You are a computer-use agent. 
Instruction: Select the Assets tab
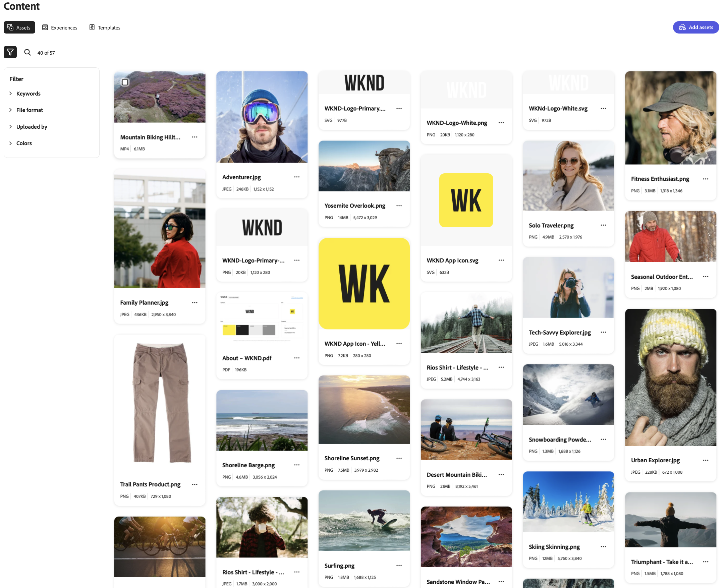tap(19, 27)
